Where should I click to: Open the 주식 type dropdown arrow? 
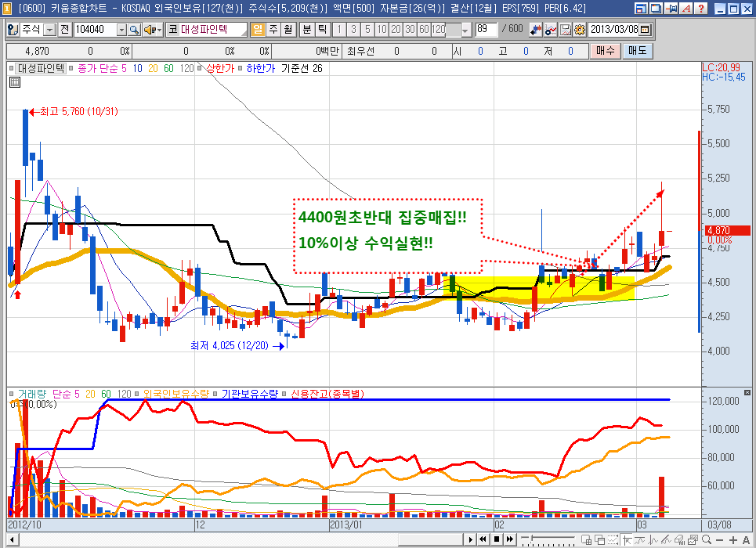(x=50, y=30)
